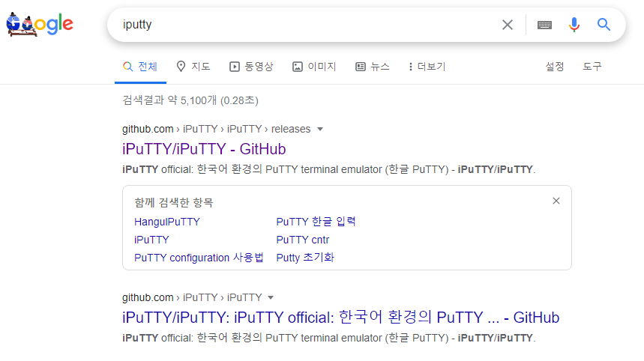Start voice search with the microphone icon
The height and width of the screenshot is (361, 644).
[574, 25]
